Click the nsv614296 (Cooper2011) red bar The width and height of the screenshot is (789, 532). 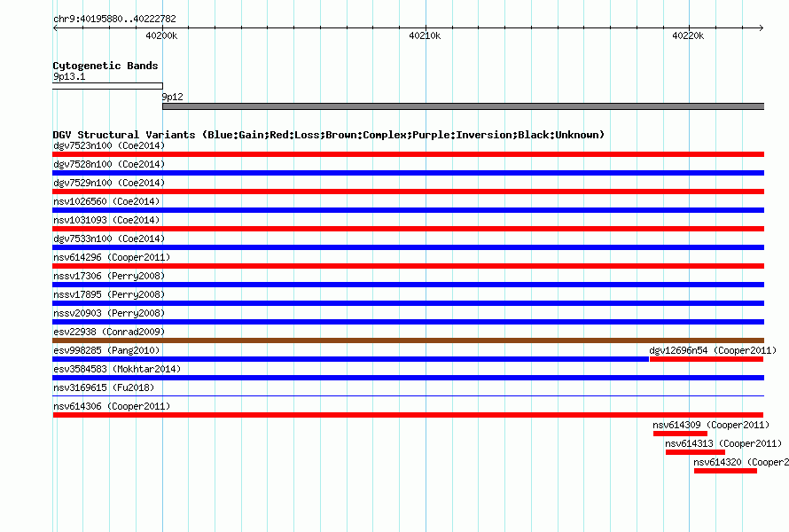408,266
